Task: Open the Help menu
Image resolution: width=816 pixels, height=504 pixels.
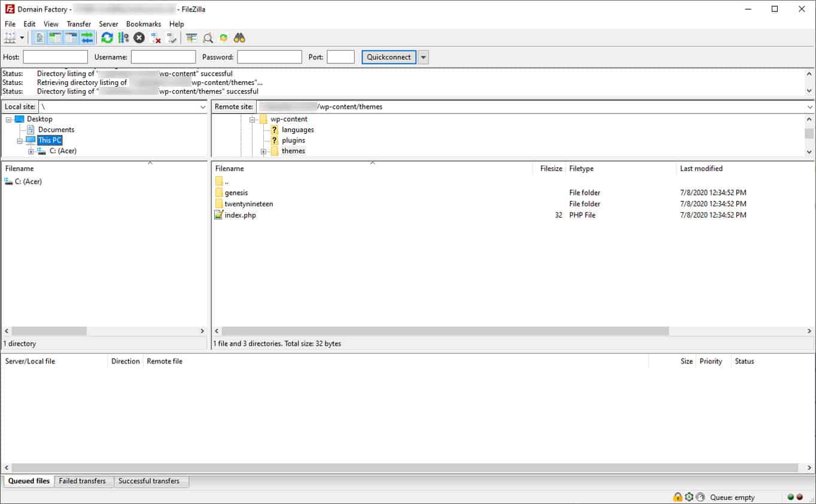Action: [x=176, y=24]
